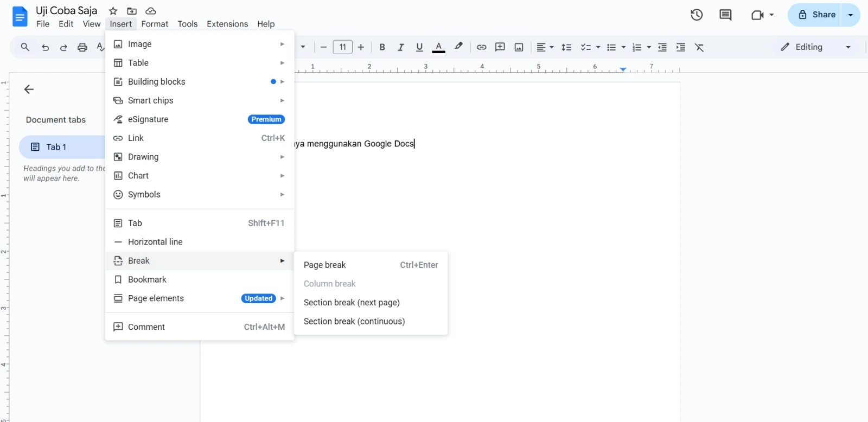Click the highlight color pen icon
The image size is (868, 422).
458,47
